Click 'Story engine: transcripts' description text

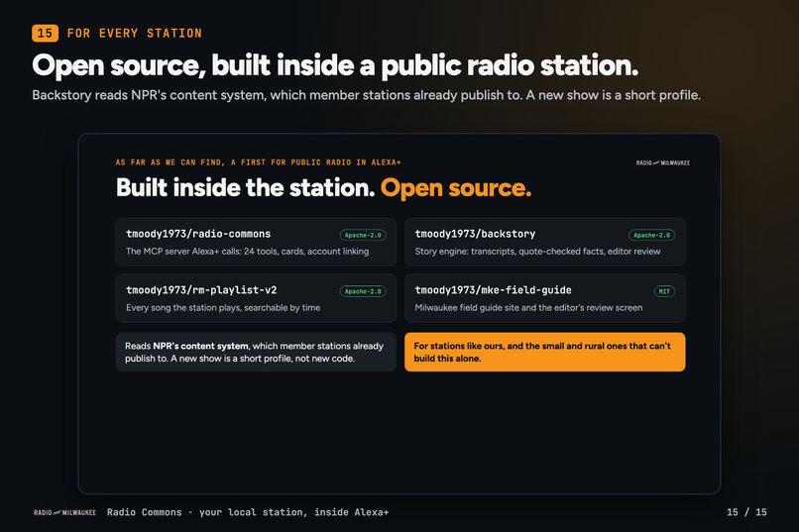[537, 252]
